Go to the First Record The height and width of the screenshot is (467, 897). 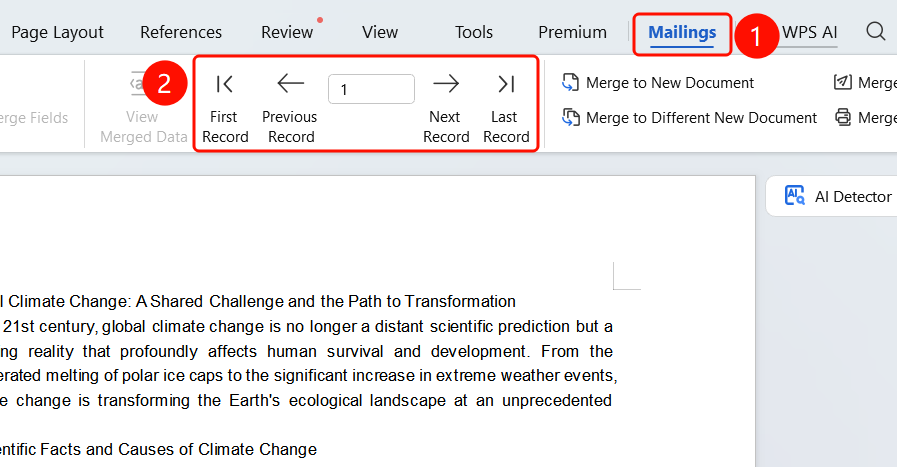[x=225, y=109]
